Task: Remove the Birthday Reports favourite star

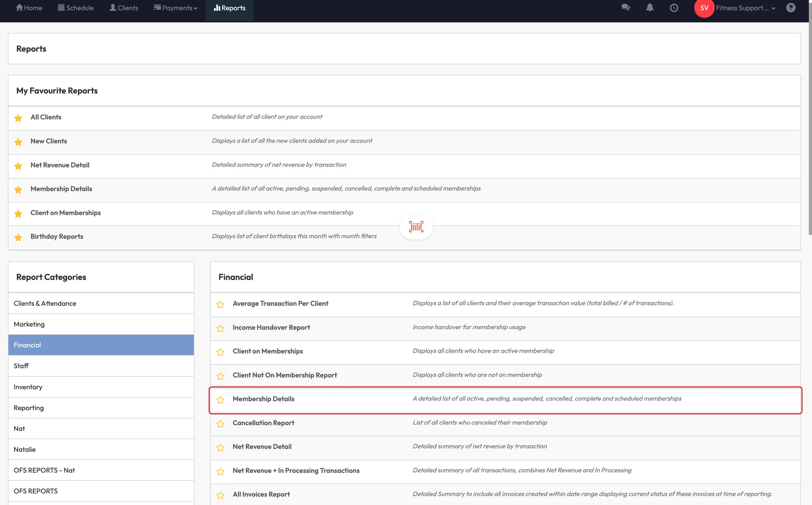Action: click(x=18, y=237)
